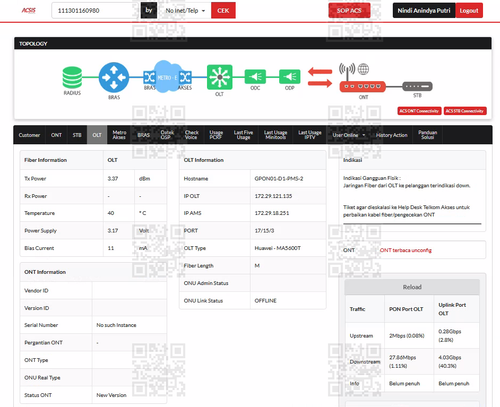Click the 'New Version' Status ONT value
500x407 pixels.
tap(111, 395)
